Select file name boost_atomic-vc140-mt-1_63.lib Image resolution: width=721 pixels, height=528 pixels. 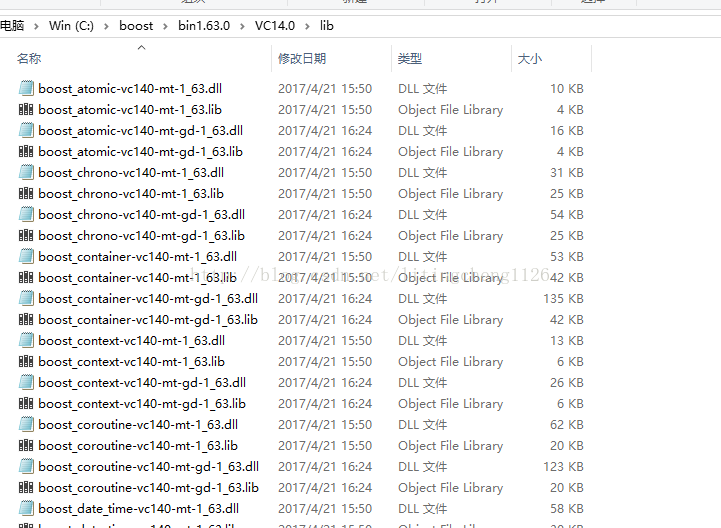pyautogui.click(x=130, y=109)
